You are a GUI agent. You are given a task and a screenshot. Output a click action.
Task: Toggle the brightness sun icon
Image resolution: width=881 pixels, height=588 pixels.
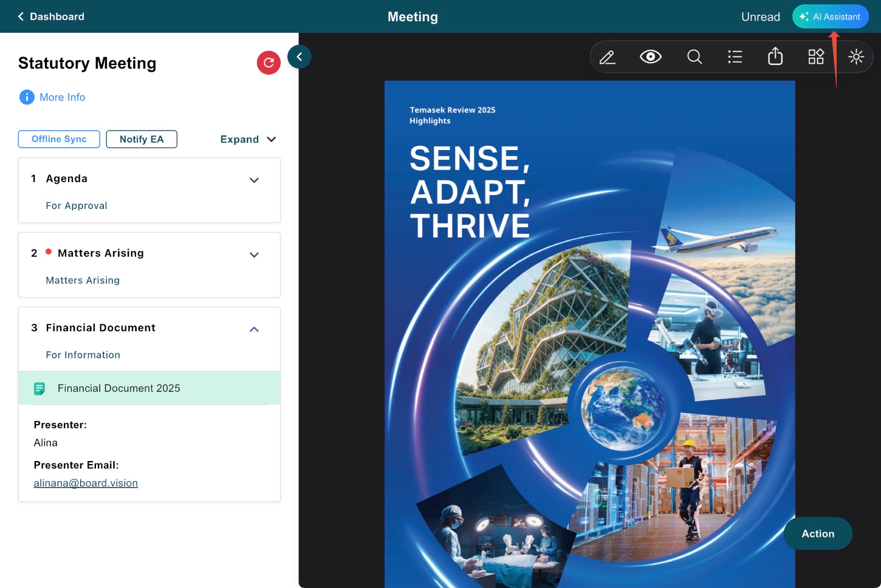click(x=856, y=57)
